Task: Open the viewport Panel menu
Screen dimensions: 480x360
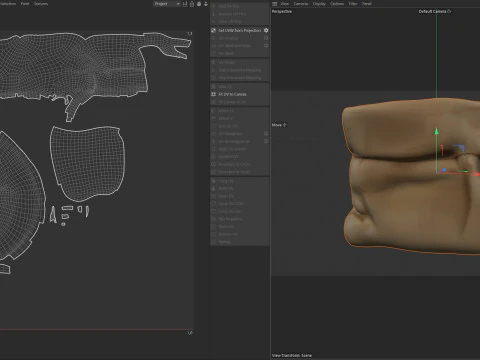Action: 367,4
